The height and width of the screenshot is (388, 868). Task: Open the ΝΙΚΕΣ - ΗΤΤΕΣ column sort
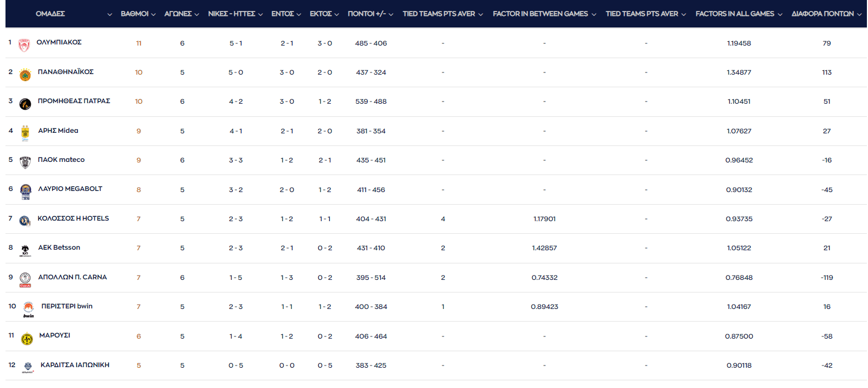235,14
